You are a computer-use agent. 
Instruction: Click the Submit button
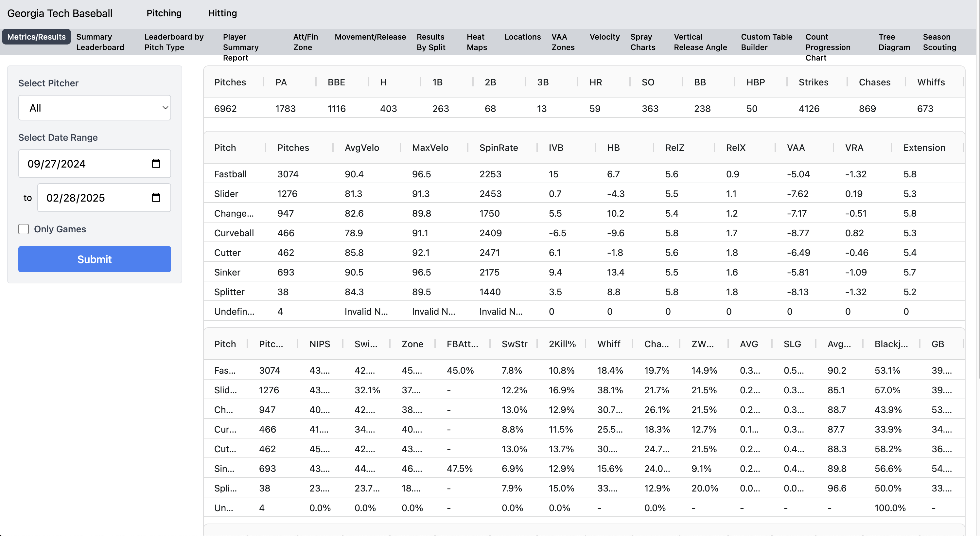tap(94, 259)
